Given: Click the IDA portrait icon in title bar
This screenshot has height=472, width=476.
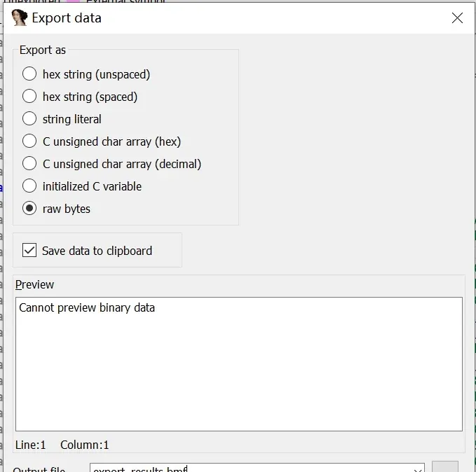Looking at the screenshot, I should pyautogui.click(x=19, y=18).
